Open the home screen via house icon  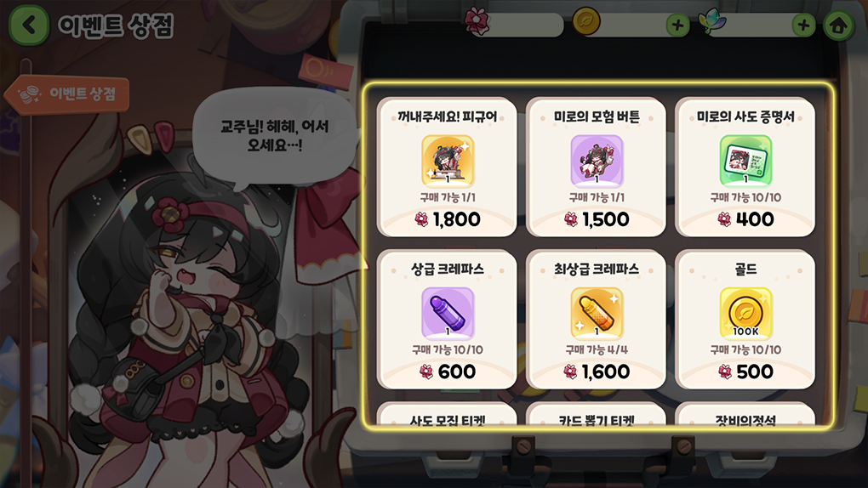coord(838,25)
